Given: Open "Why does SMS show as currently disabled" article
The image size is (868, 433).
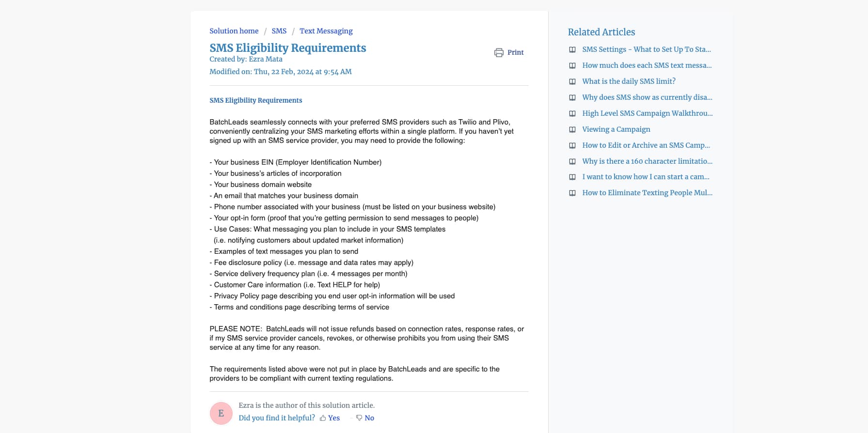Looking at the screenshot, I should 647,97.
